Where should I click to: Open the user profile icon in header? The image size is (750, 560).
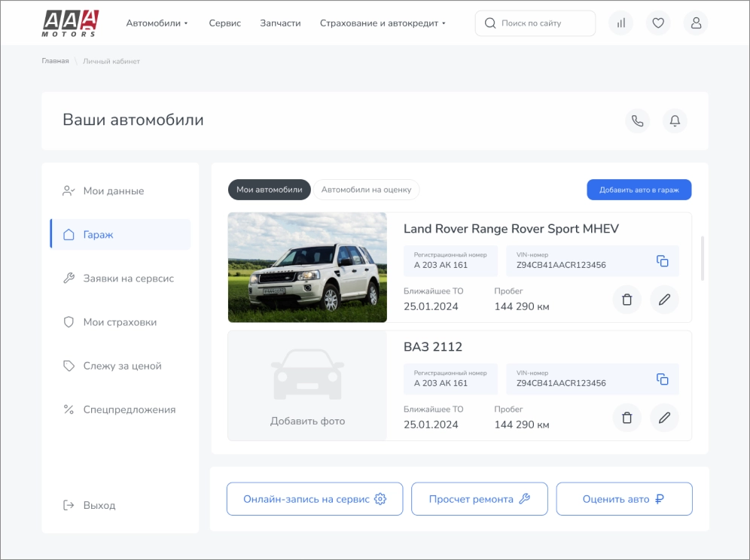696,23
